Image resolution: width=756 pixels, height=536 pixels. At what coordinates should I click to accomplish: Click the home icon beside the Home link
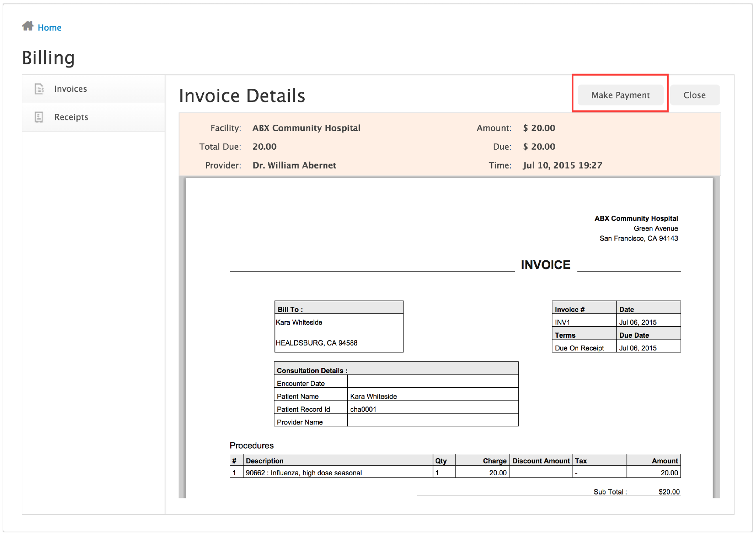pyautogui.click(x=28, y=26)
